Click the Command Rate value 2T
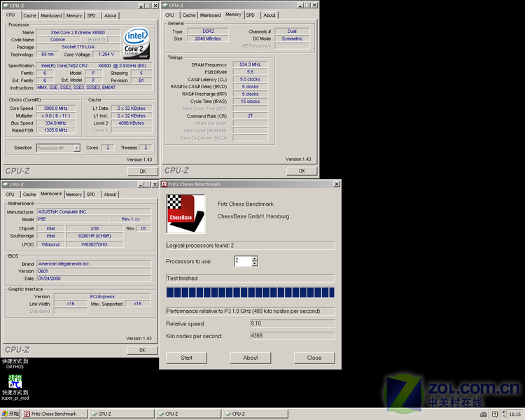Screen dimensions: 525x420 250,116
